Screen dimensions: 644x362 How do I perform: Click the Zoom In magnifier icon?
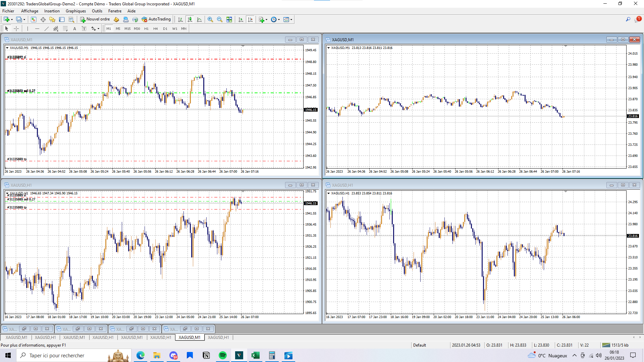pyautogui.click(x=210, y=19)
